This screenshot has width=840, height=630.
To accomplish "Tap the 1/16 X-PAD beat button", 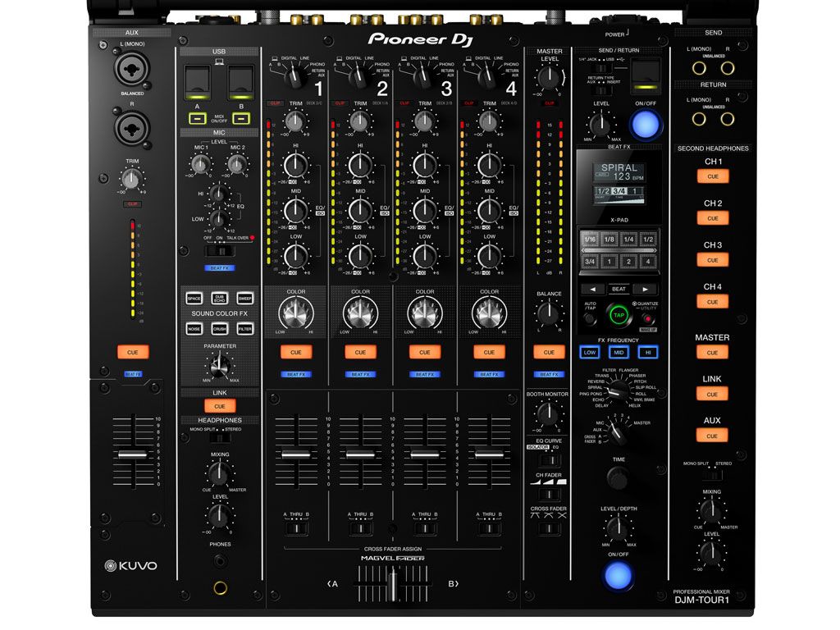I will [x=590, y=240].
